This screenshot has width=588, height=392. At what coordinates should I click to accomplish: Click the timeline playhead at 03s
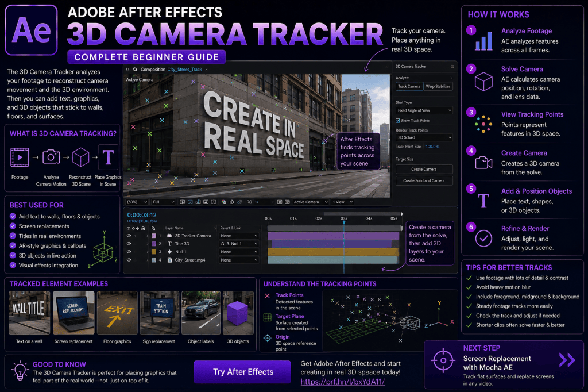344,222
